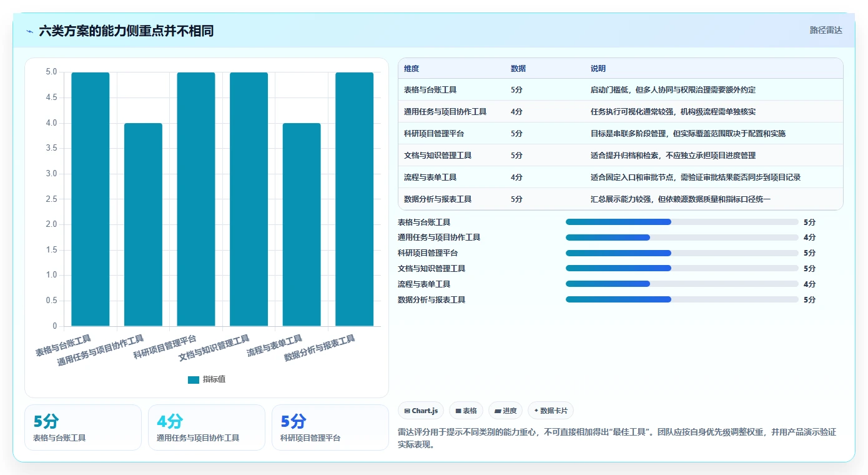The width and height of the screenshot is (868, 475).
Task: Click the 说明 column header
Action: [x=598, y=69]
